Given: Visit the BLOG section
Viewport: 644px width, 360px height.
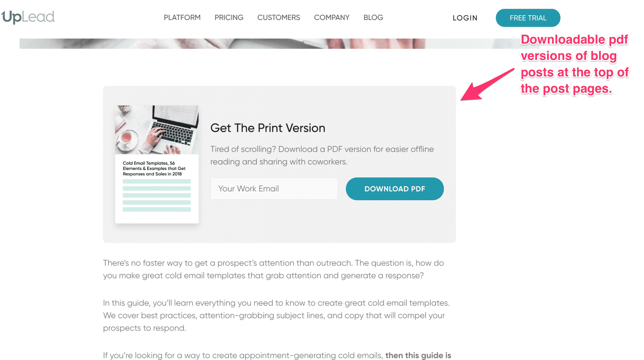Looking at the screenshot, I should (373, 17).
